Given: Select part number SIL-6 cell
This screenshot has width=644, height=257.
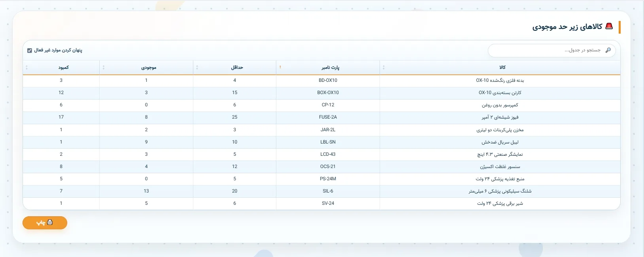Looking at the screenshot, I should (x=328, y=191).
